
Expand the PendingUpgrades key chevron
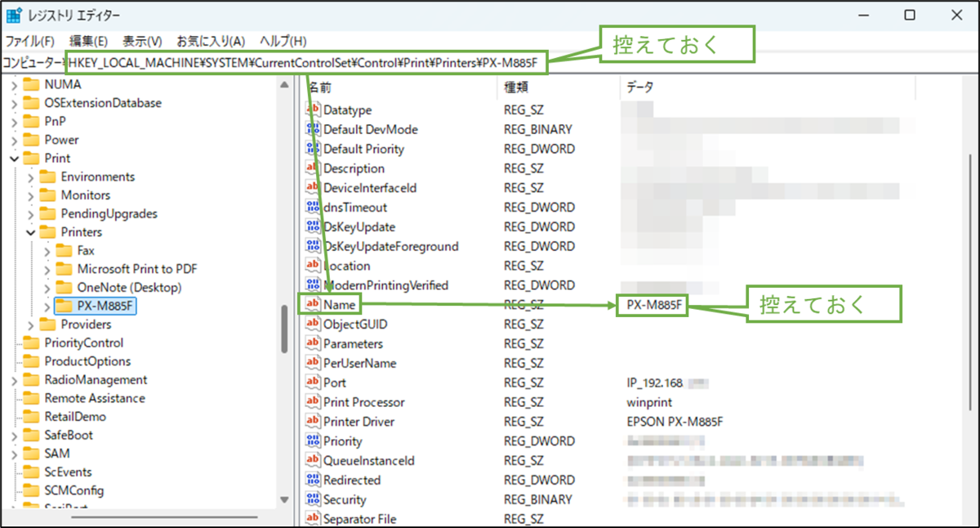(31, 214)
